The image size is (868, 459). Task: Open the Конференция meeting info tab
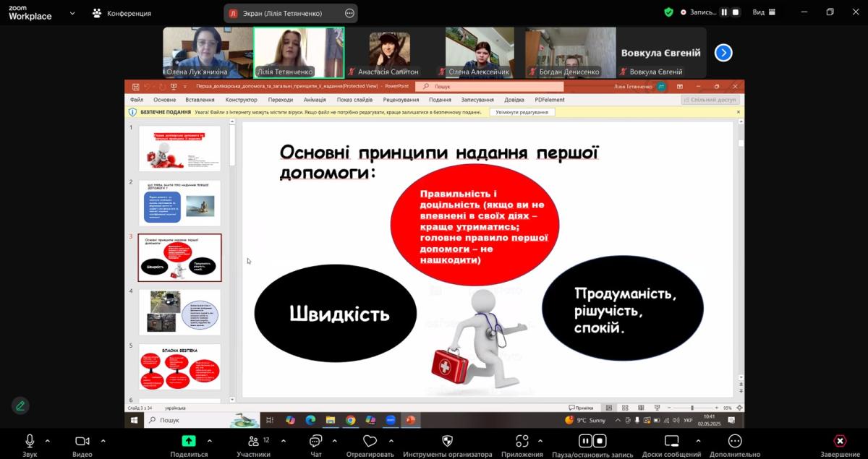(x=122, y=13)
